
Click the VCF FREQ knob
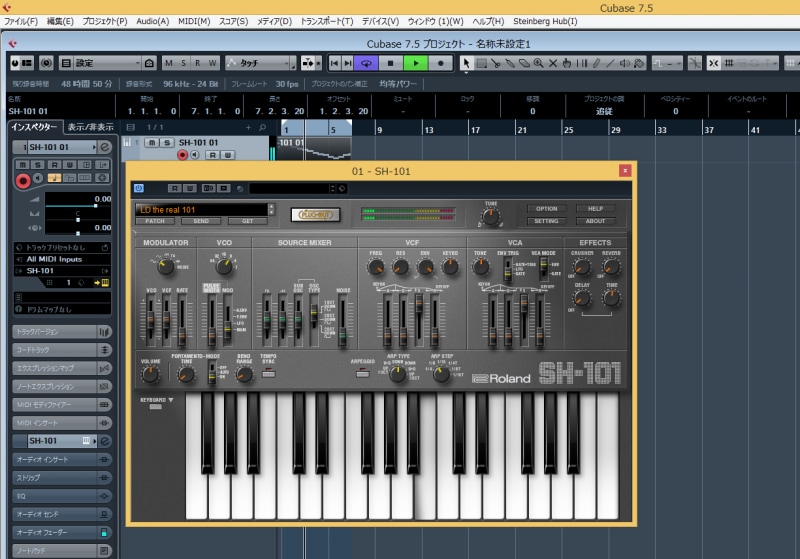point(376,266)
